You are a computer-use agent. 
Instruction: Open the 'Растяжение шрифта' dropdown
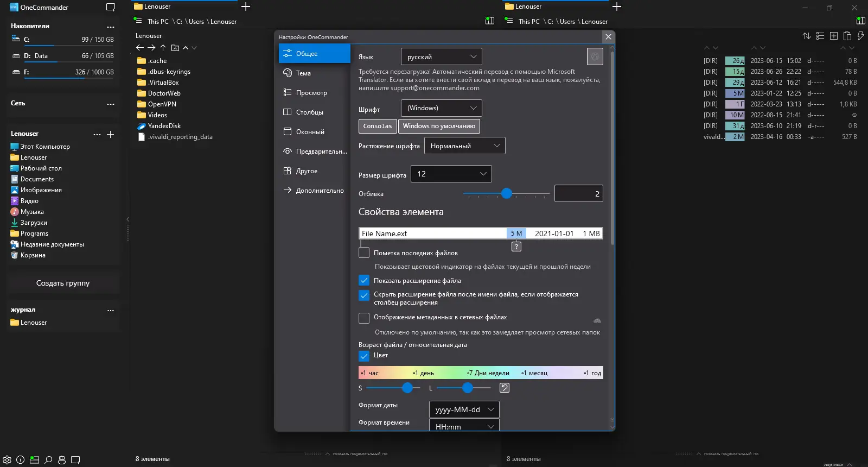coord(465,146)
